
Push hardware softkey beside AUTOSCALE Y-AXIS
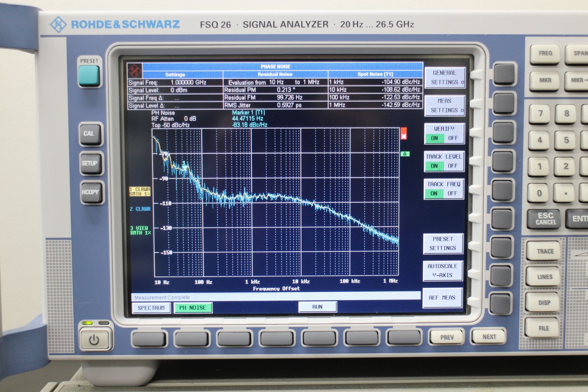point(501,275)
